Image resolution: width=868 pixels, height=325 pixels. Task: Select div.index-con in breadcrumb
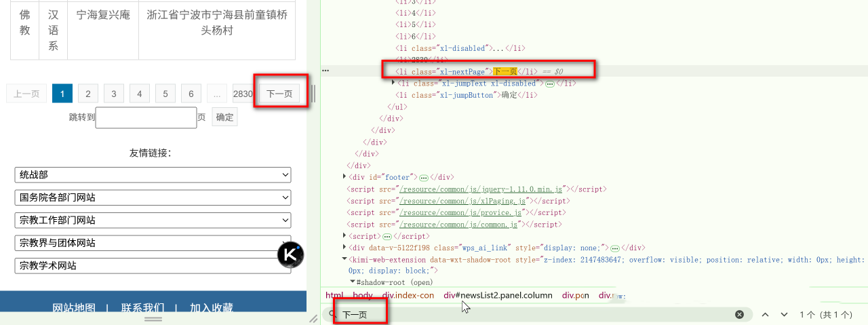(x=408, y=295)
